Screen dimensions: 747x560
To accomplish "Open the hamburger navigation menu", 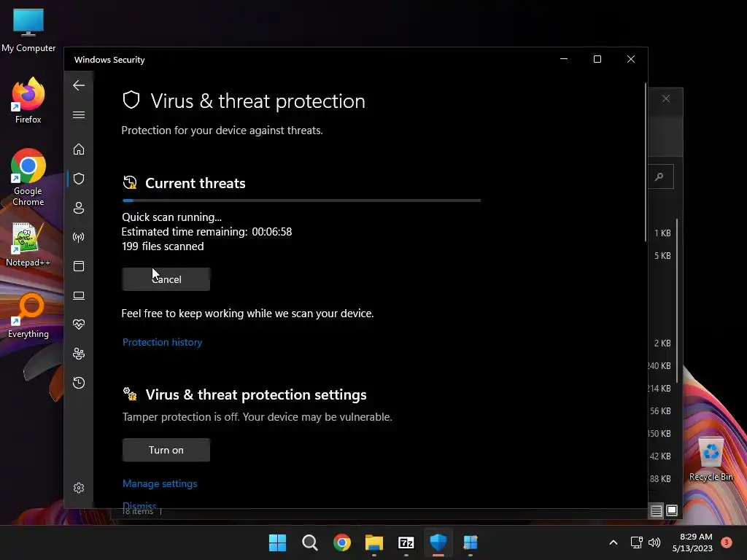I will click(79, 114).
